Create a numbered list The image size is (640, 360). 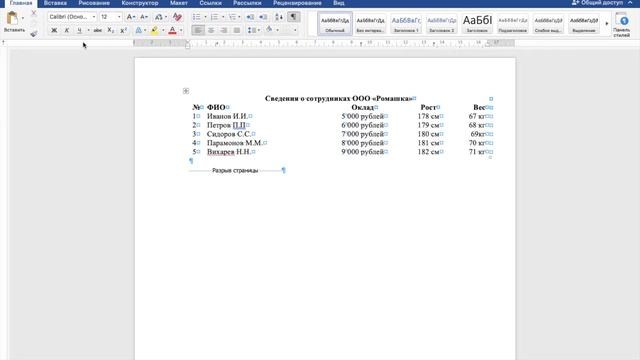214,17
